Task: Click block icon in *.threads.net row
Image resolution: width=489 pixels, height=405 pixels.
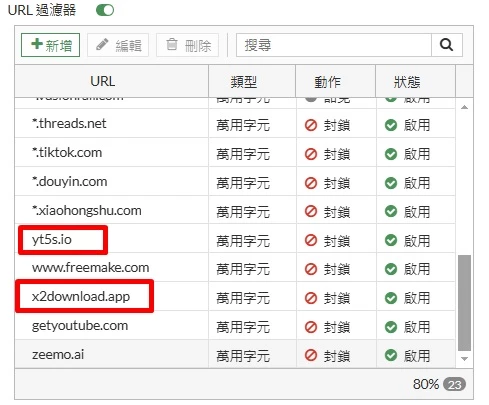Action: click(311, 125)
